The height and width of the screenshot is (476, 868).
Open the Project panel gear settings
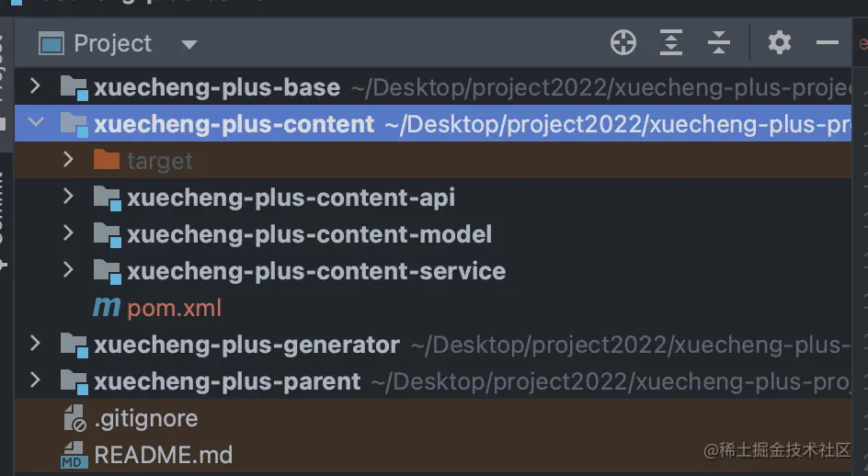[780, 42]
